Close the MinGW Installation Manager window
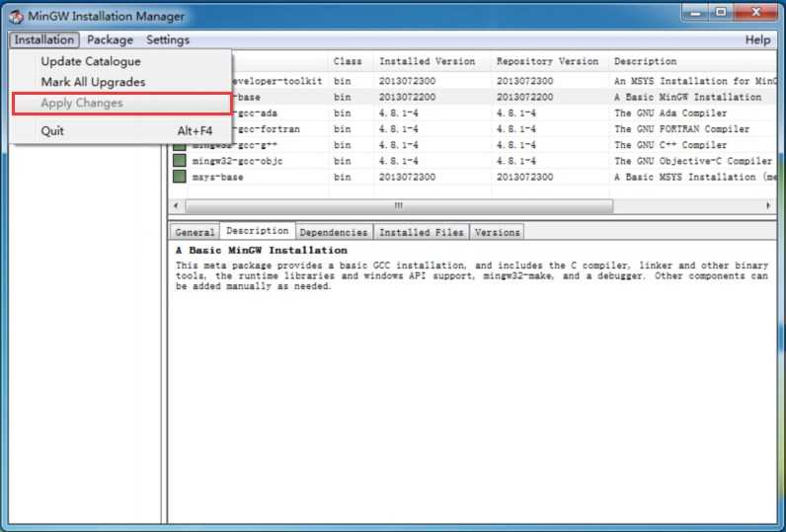Viewport: 786px width, 532px height. point(756,13)
